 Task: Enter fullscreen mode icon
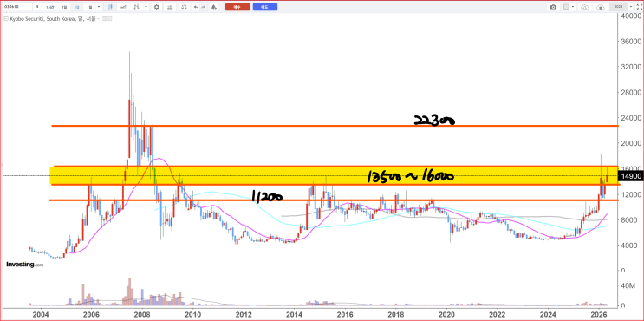click(x=639, y=7)
